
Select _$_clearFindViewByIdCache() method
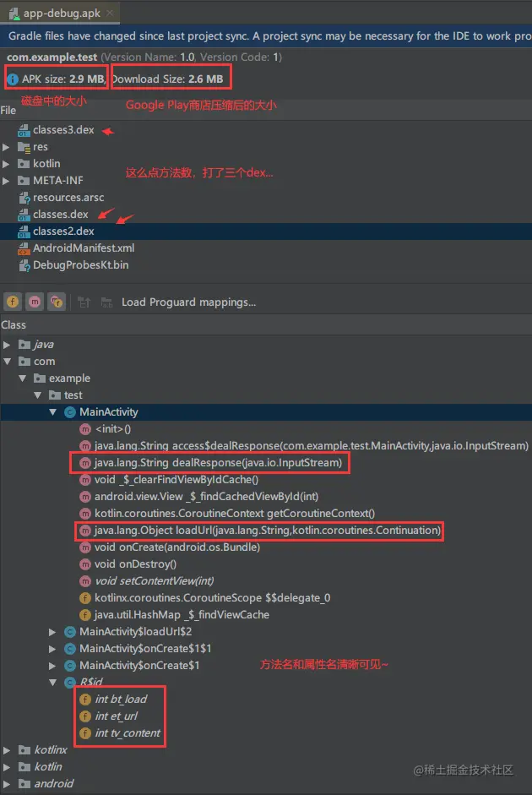[x=176, y=479]
